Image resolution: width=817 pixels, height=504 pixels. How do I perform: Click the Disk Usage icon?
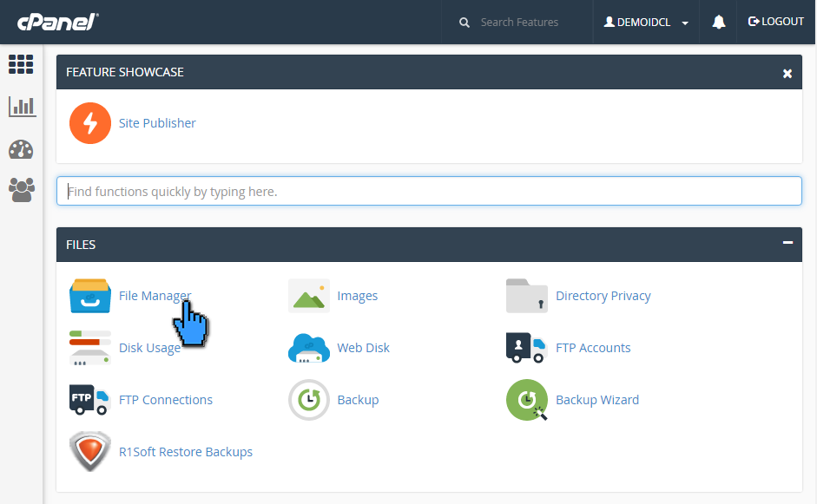(x=89, y=347)
